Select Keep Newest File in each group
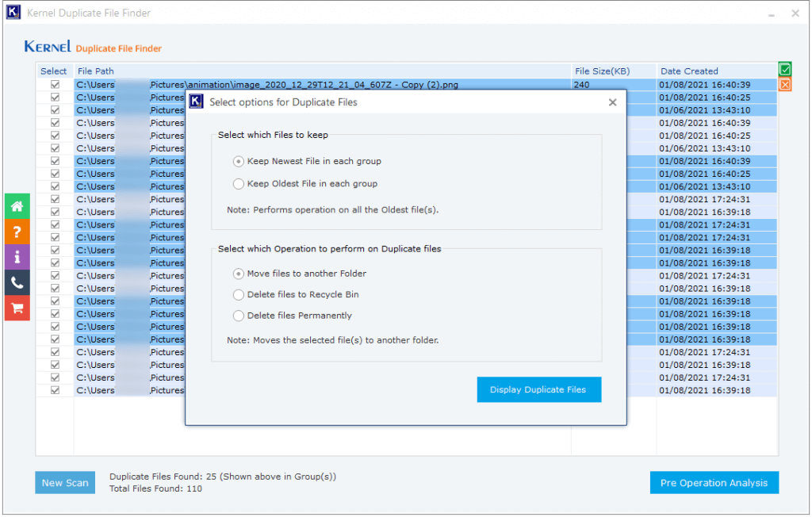The image size is (812, 517). [x=239, y=161]
